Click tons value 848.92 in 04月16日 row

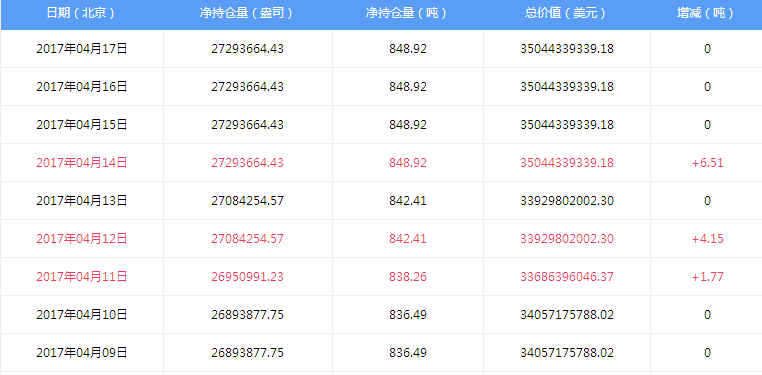408,86
